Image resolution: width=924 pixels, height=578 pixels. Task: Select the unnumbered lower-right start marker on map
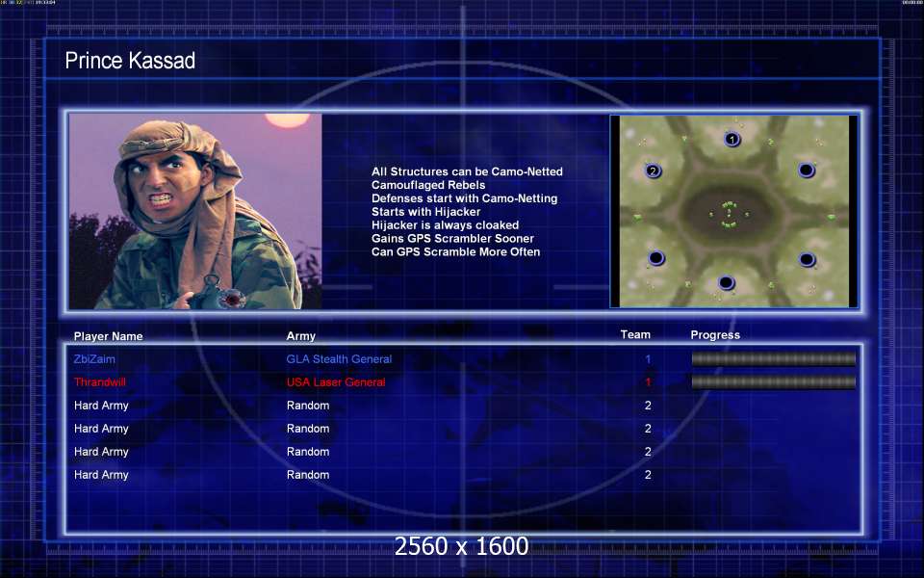807,259
